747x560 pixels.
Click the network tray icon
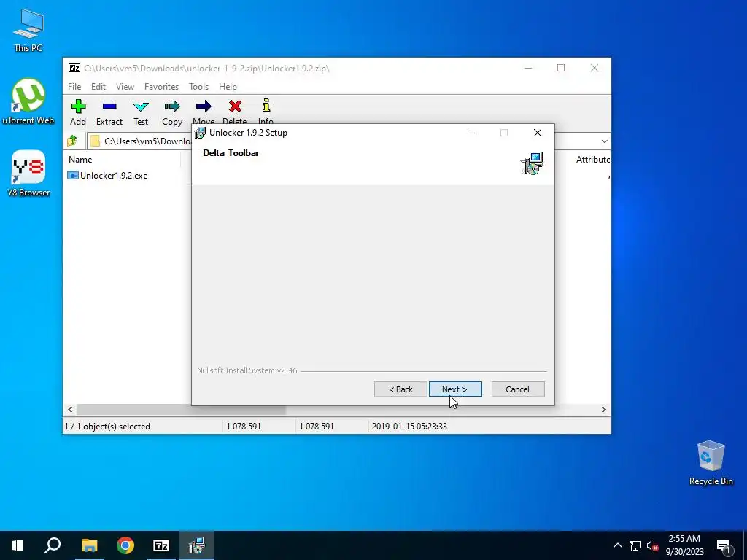(x=635, y=545)
